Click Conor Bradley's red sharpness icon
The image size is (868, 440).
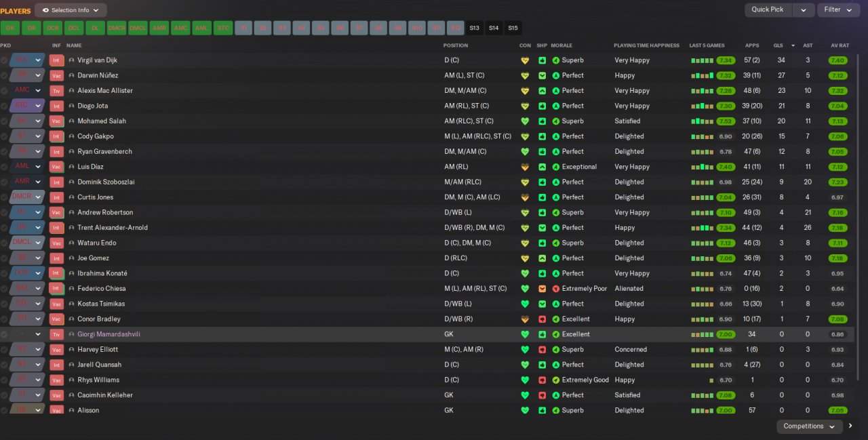tap(542, 319)
